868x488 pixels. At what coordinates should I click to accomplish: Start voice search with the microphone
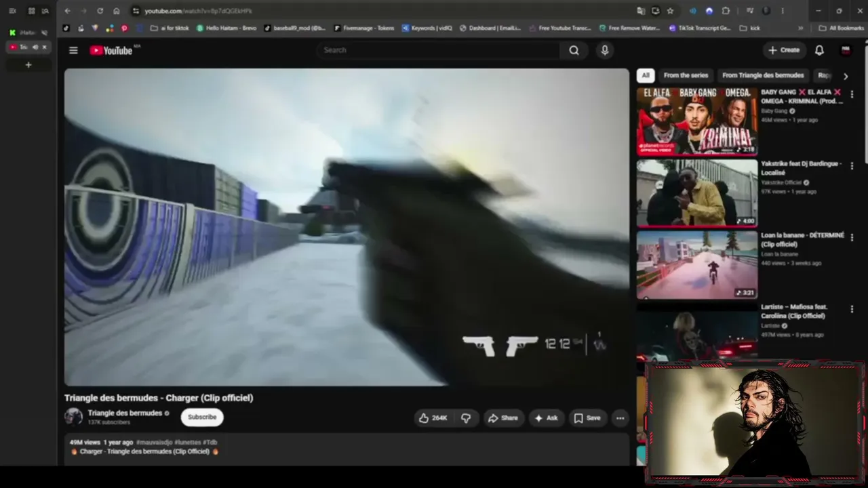point(605,50)
